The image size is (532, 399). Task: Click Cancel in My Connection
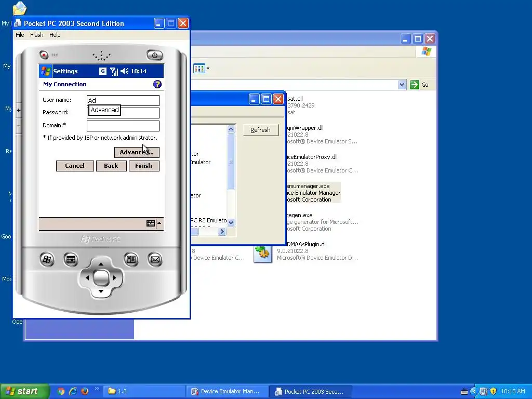pos(75,166)
